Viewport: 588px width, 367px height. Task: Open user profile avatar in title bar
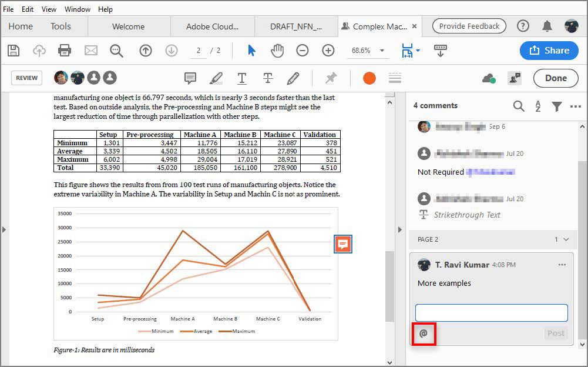(x=572, y=26)
